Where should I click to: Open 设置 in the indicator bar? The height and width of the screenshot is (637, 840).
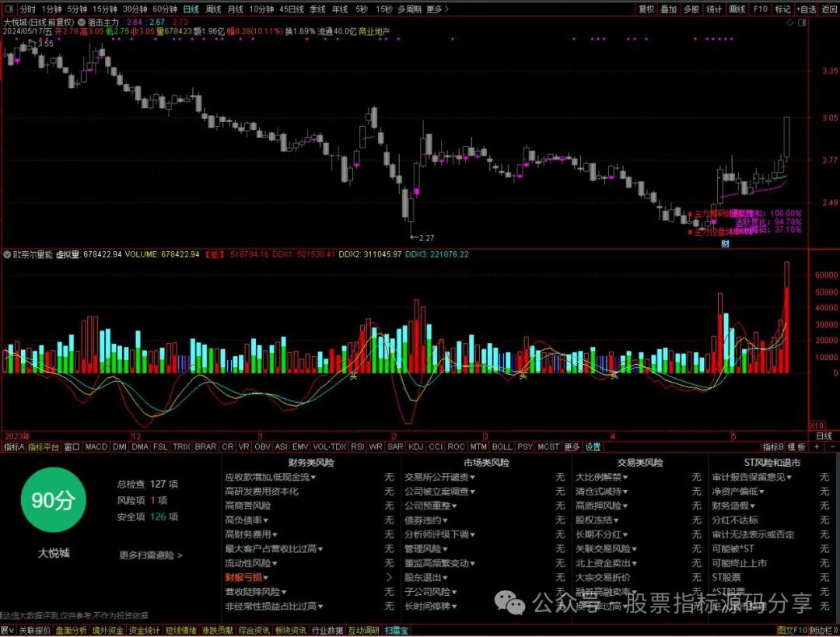coord(593,446)
